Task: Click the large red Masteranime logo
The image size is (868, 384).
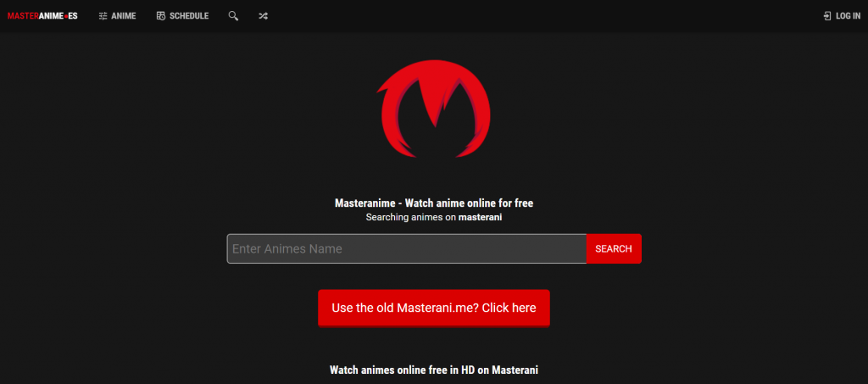Action: point(434,109)
